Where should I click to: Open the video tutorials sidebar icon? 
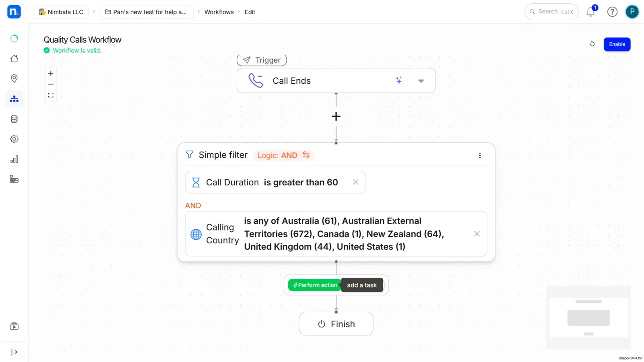pyautogui.click(x=14, y=326)
